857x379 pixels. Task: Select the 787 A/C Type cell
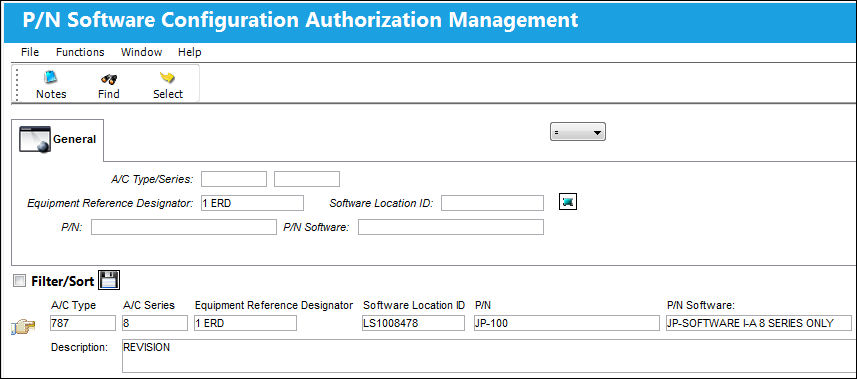coord(83,323)
